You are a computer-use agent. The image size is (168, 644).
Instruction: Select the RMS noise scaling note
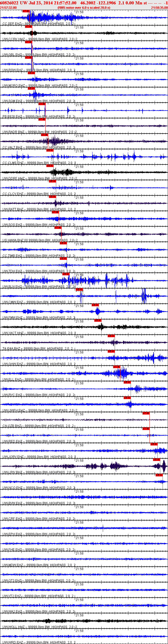point(84,8)
